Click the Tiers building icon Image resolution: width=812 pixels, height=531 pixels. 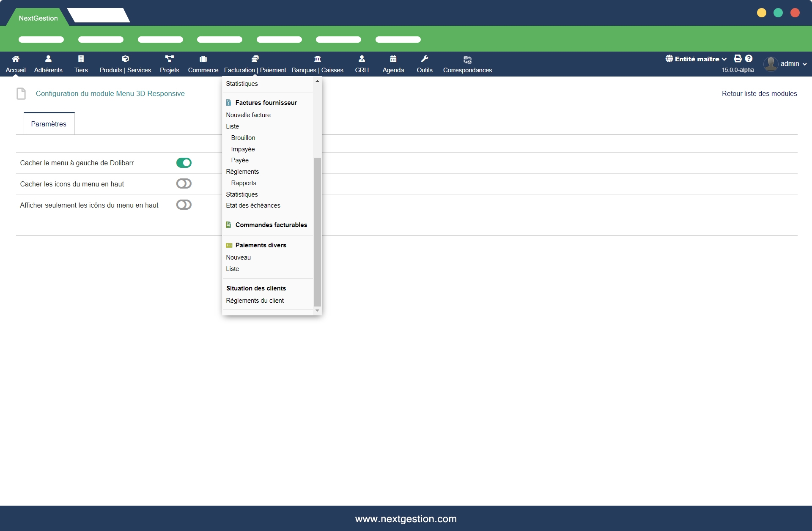[81, 59]
